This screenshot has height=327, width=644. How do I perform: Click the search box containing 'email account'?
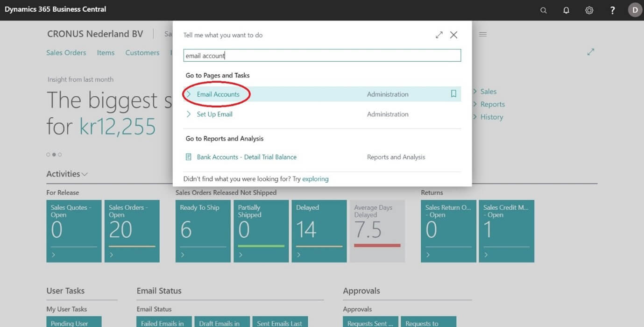tap(322, 56)
